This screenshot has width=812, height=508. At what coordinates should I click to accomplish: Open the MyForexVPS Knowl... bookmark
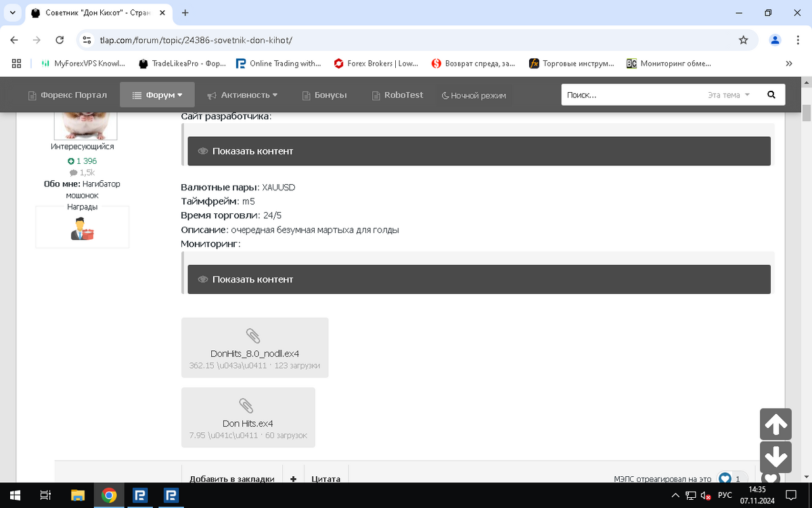tap(83, 64)
